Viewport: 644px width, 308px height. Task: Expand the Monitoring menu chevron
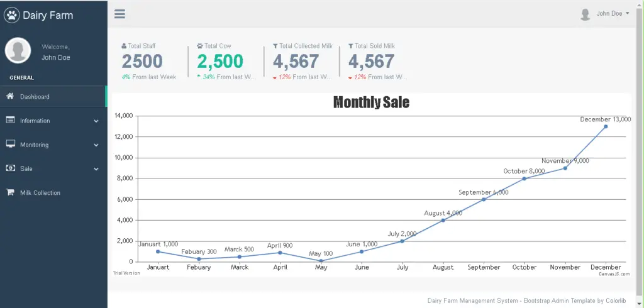96,145
